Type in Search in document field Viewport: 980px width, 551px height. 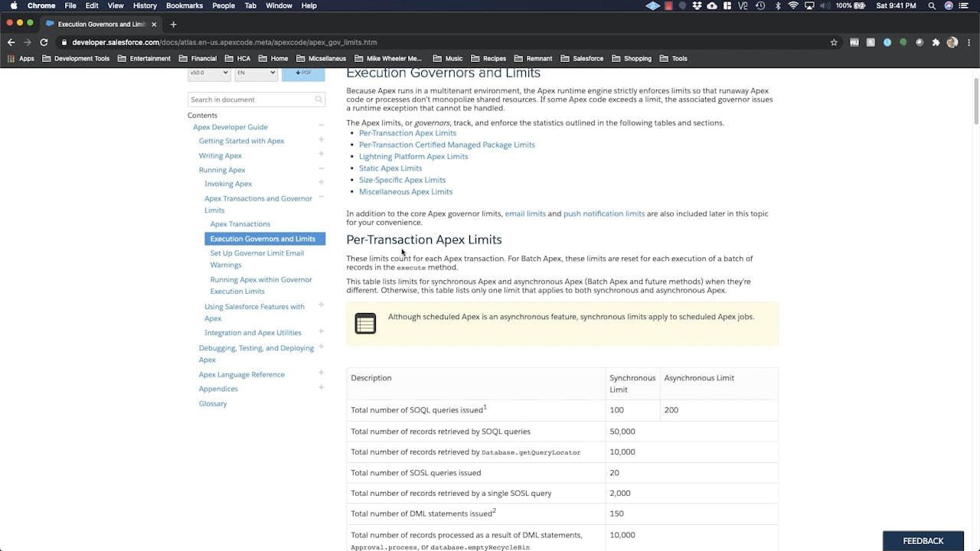(x=251, y=99)
